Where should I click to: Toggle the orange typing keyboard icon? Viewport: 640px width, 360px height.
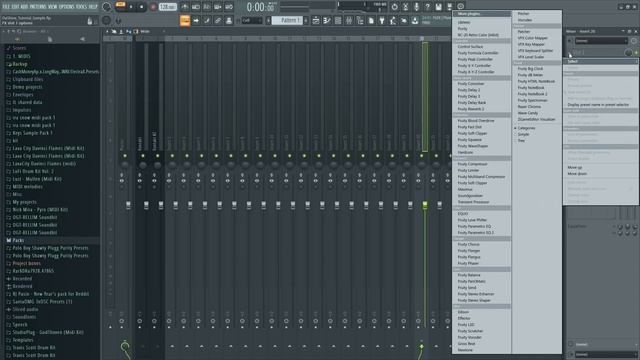point(185,20)
